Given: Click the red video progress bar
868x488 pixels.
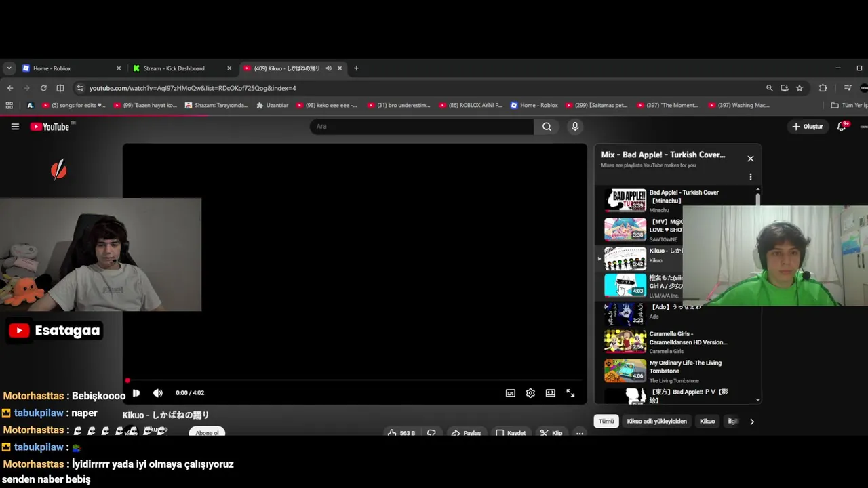Looking at the screenshot, I should click(x=354, y=380).
